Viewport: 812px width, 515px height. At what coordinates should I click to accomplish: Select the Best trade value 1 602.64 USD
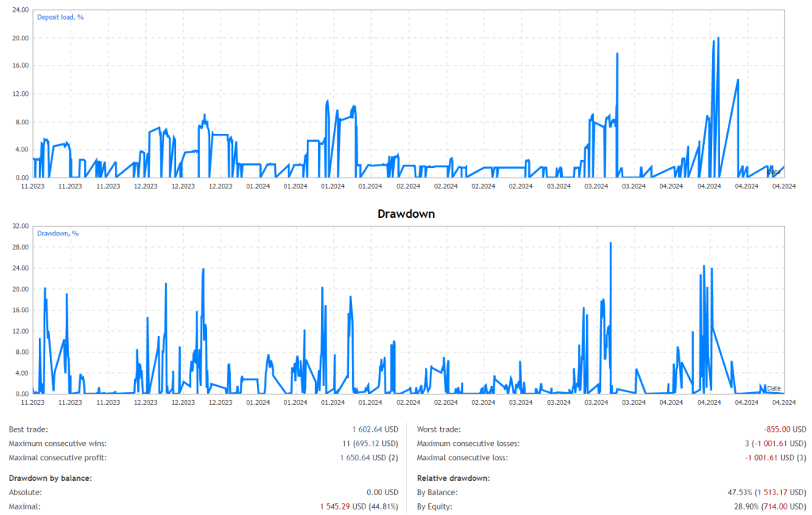tap(377, 429)
